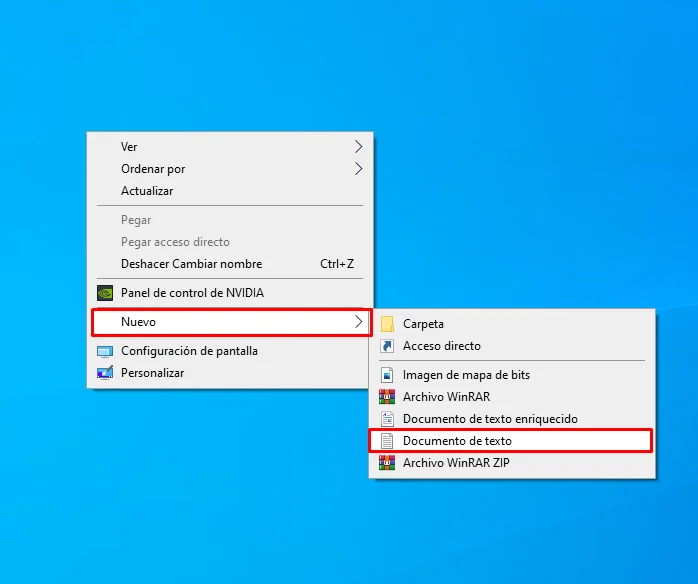Create a new Archivo WinRAR ZIP
Image resolution: width=698 pixels, height=584 pixels.
(512, 462)
